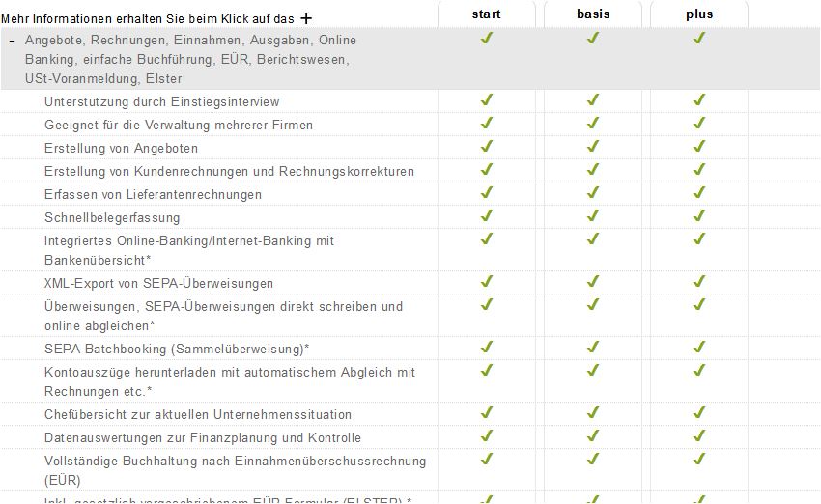Click basis checkmark for Erstellung von Angeboten
821x504 pixels.
click(593, 146)
